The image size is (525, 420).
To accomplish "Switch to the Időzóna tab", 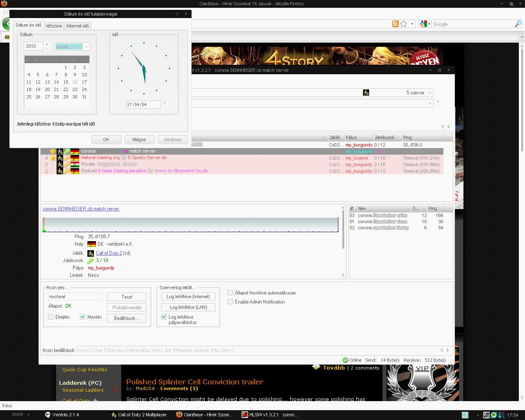I will (54, 26).
